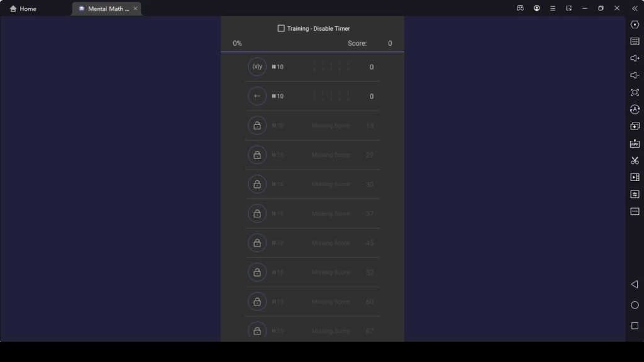Go to Android home via circle button
Screen dimensions: 644x362
click(x=635, y=305)
